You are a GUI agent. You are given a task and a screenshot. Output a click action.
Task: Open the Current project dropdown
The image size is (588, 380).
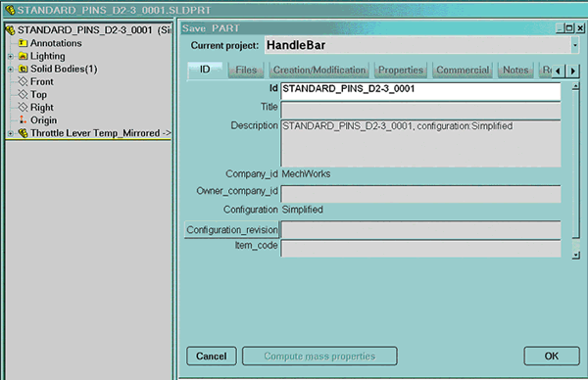(x=574, y=45)
